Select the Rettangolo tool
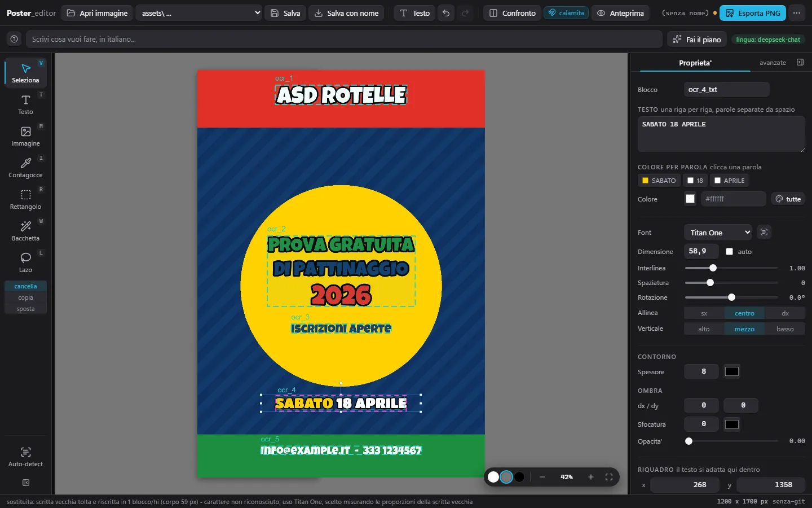The width and height of the screenshot is (812, 508). pyautogui.click(x=25, y=199)
